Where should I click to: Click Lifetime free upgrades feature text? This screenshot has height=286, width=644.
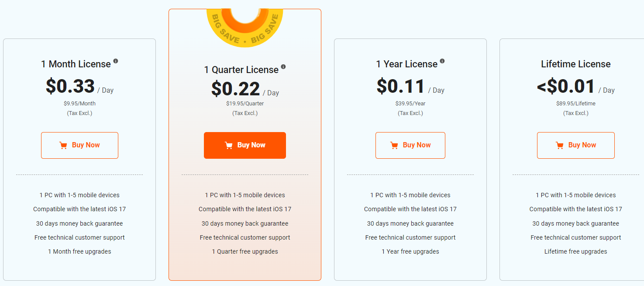[575, 251]
